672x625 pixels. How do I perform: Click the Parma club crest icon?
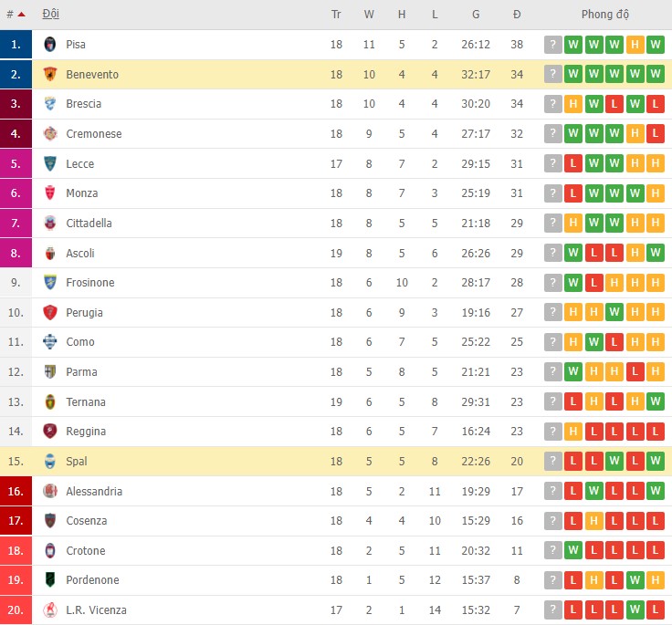[50, 372]
